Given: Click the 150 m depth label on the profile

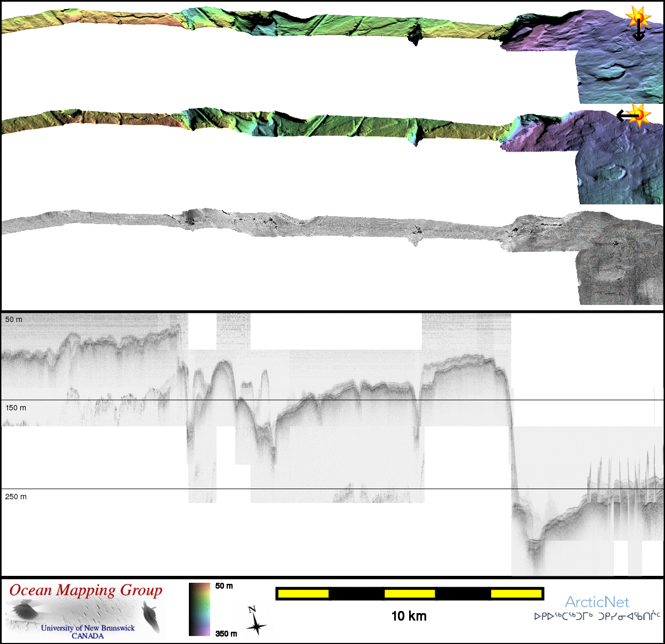Looking at the screenshot, I should 16,408.
